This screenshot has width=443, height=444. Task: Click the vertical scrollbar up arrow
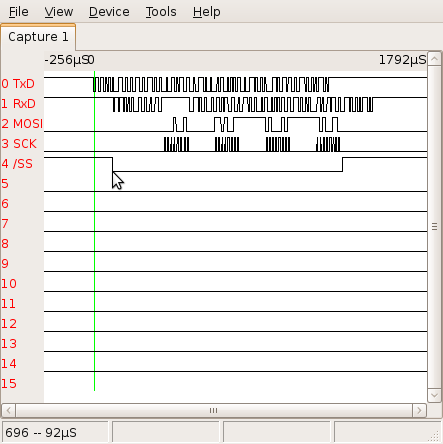(x=434, y=59)
